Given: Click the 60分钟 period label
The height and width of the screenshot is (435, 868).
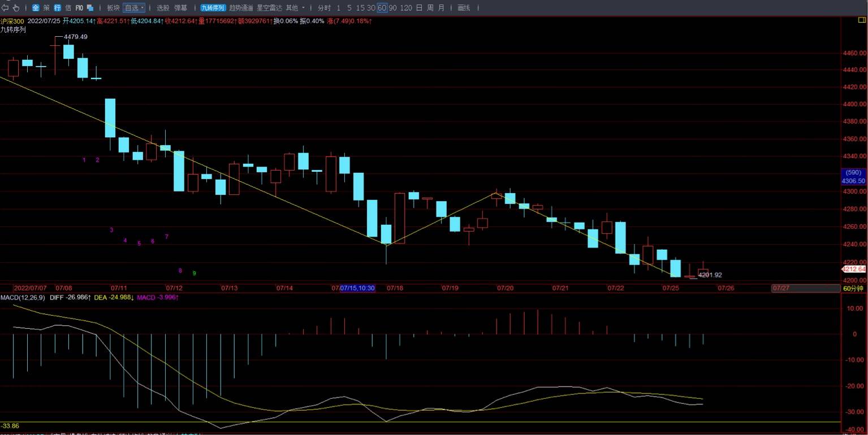Looking at the screenshot, I should 854,289.
